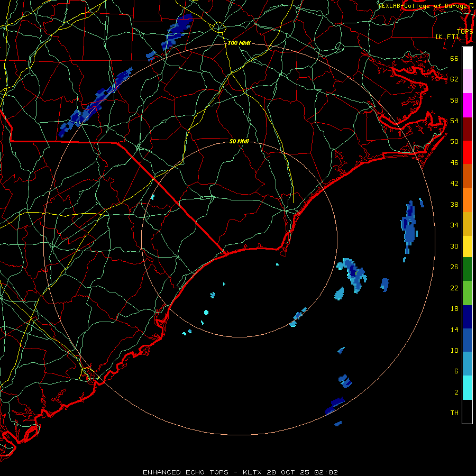Click the legend value '10'
The width and height of the screenshot is (476, 476).
(454, 351)
